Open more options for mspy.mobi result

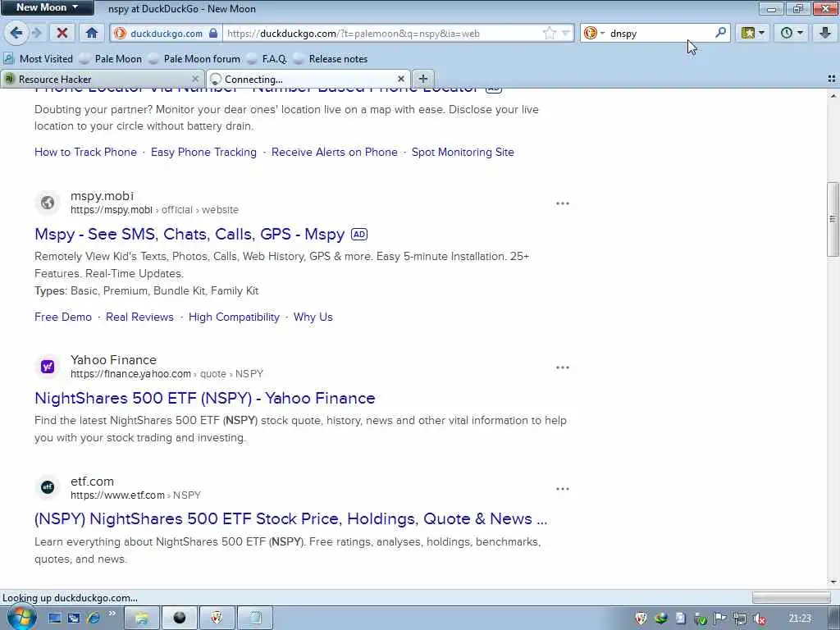[x=563, y=203]
